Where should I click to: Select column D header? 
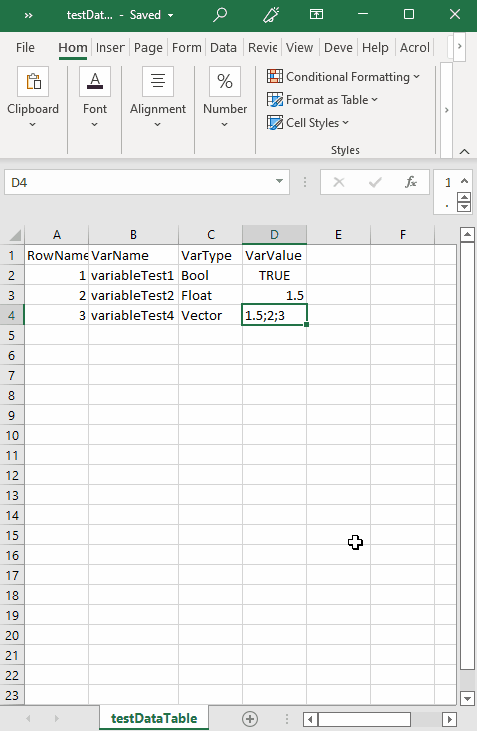[274, 234]
